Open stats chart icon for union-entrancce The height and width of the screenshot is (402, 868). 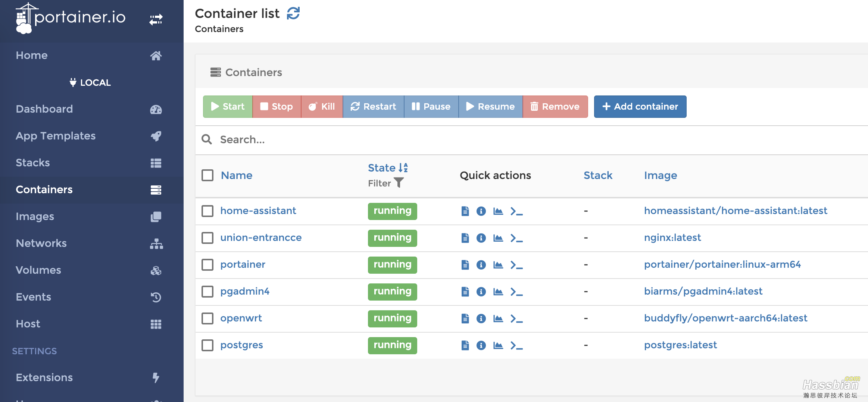tap(498, 238)
